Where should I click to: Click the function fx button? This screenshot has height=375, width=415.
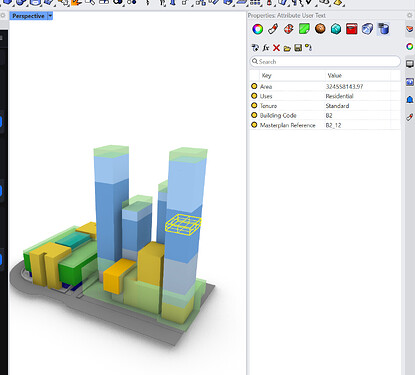(x=266, y=48)
